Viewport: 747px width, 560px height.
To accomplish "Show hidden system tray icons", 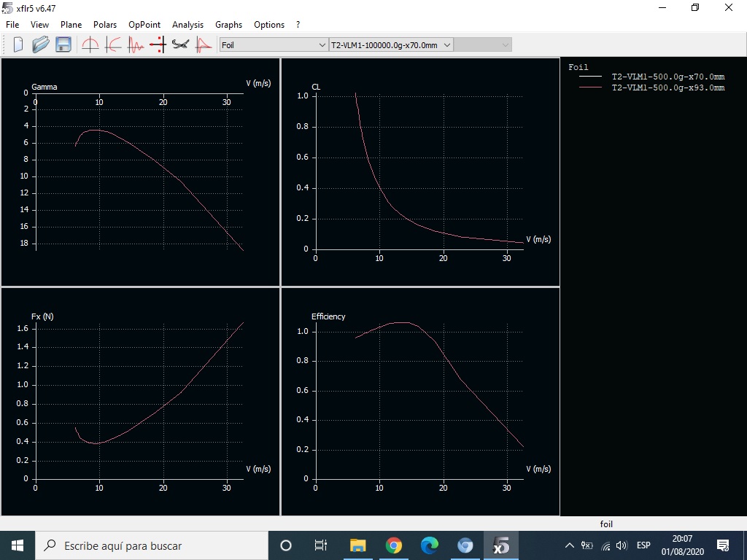I will (x=569, y=545).
